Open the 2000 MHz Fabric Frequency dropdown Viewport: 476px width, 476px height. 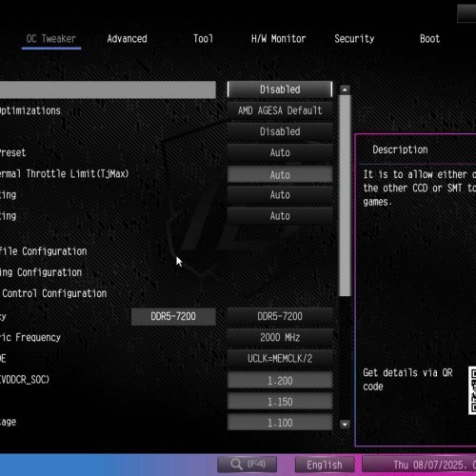(280, 337)
